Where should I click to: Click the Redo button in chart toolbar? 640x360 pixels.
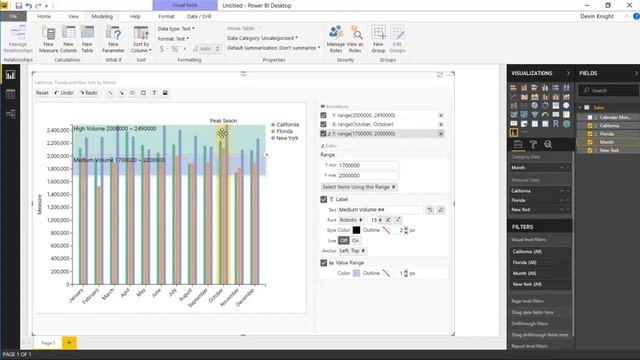pyautogui.click(x=89, y=93)
